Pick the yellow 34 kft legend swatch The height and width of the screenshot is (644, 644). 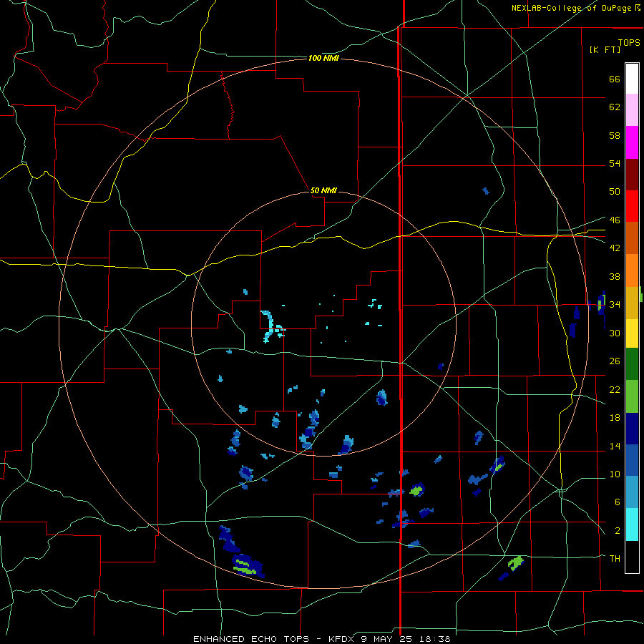[632, 333]
